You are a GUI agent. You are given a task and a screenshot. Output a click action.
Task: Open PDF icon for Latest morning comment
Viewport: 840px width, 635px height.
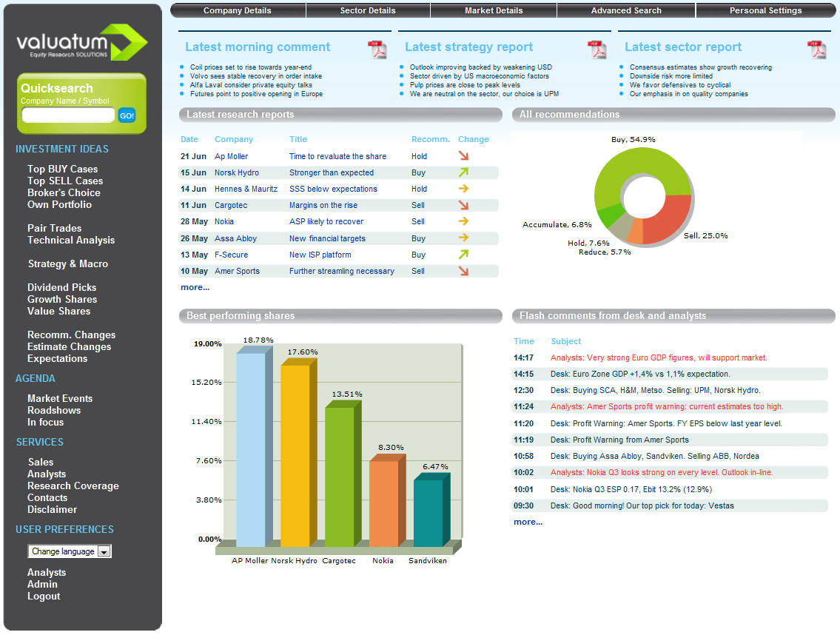377,50
